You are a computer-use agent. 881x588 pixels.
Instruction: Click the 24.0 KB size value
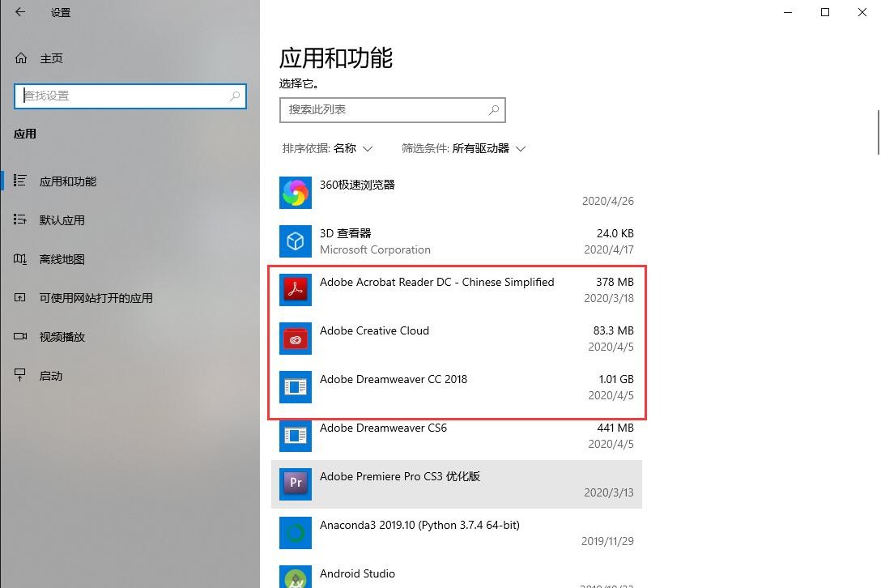[x=615, y=233]
